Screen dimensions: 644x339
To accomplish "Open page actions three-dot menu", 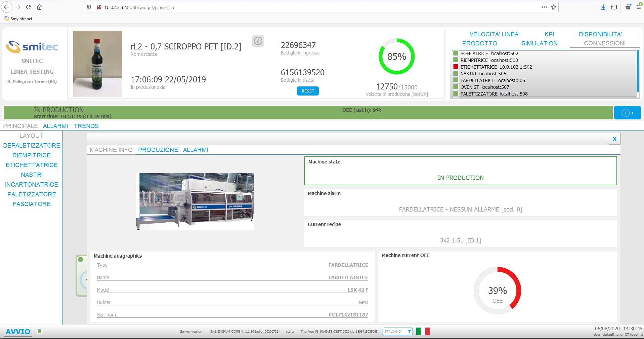I will (544, 7).
